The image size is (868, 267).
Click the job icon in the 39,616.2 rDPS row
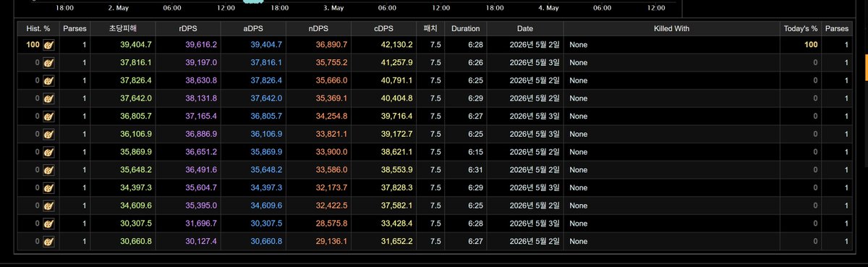(48, 44)
